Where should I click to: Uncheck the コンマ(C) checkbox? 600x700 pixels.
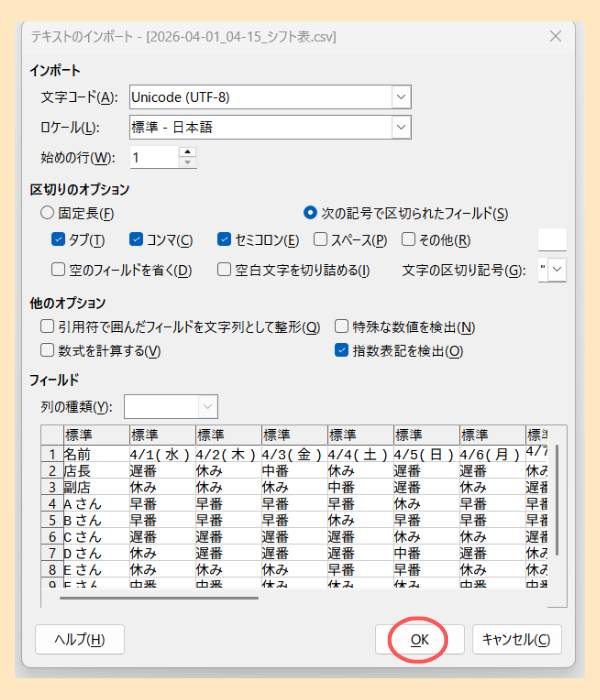click(x=136, y=239)
